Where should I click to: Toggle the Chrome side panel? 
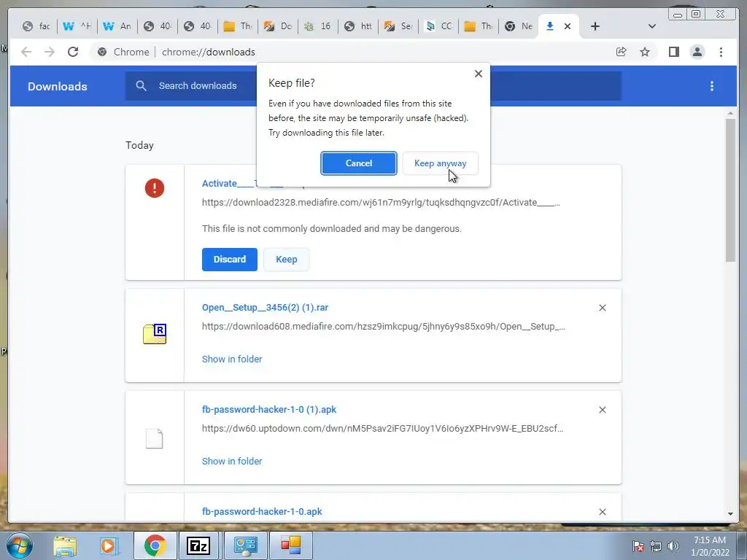pos(673,52)
